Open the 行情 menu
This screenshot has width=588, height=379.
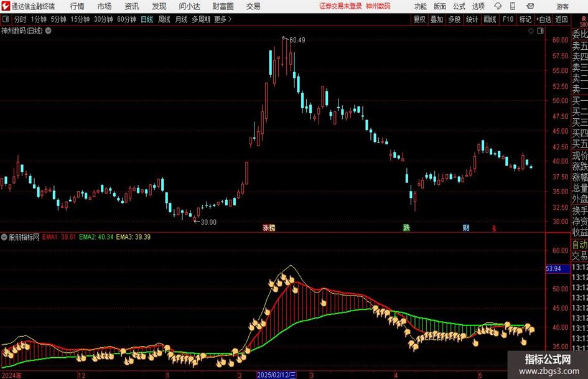click(x=77, y=6)
